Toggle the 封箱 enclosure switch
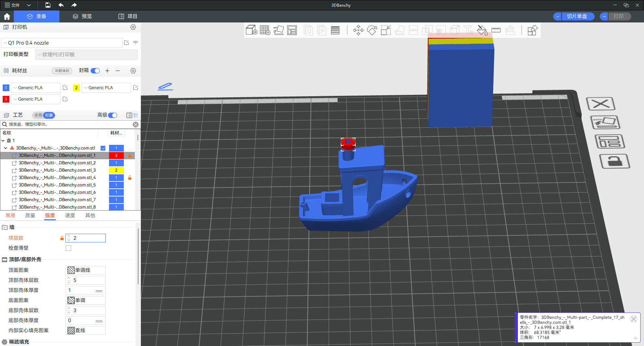This screenshot has width=644, height=346. [x=95, y=71]
